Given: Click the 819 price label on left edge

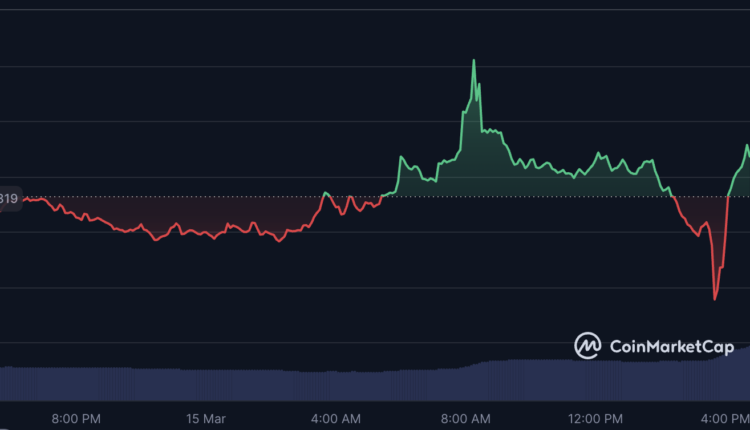Looking at the screenshot, I should 9,199.
